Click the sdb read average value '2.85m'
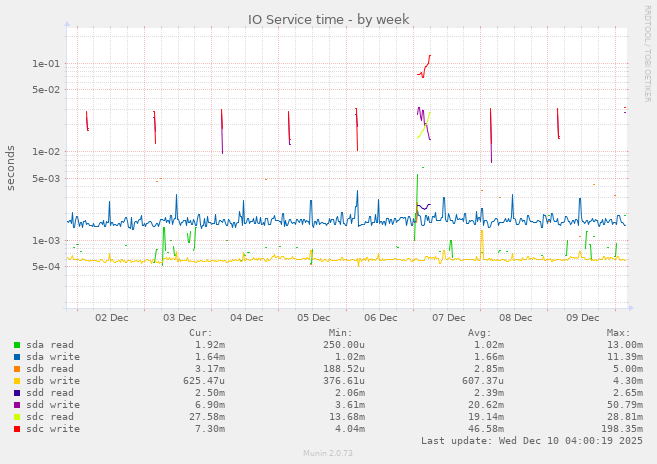657x464 pixels. tap(489, 369)
